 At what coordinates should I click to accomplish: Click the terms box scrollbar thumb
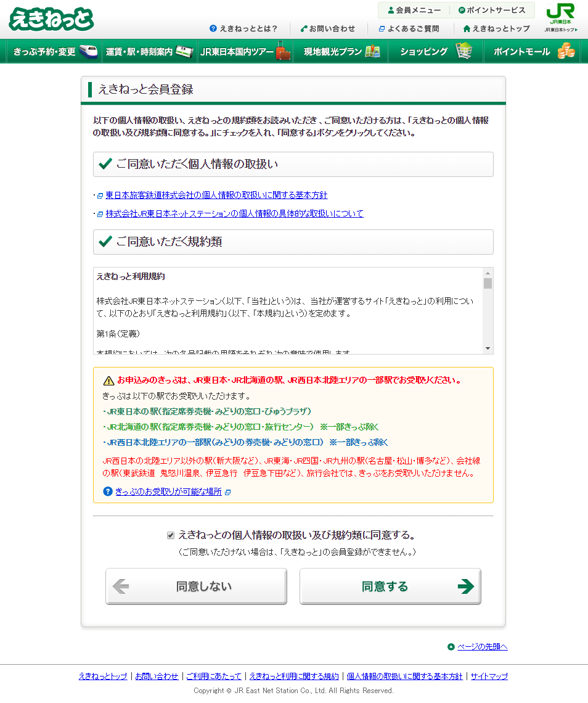point(488,283)
